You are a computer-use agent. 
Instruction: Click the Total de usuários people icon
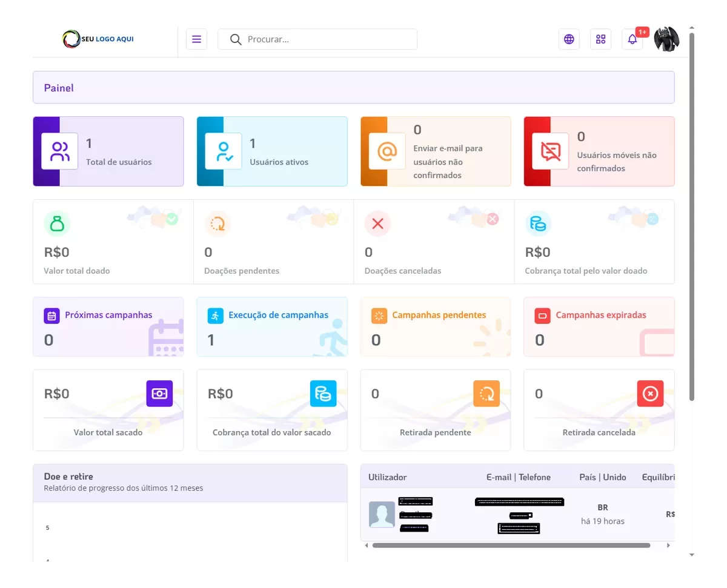click(59, 151)
